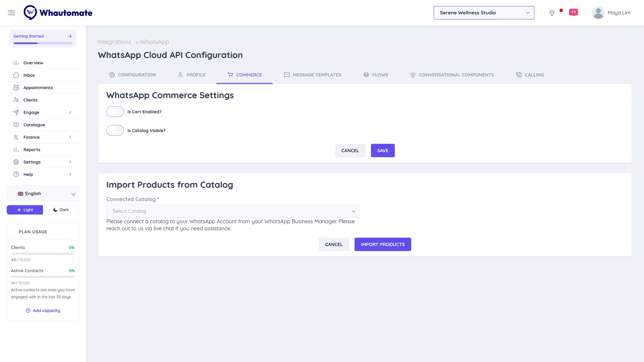This screenshot has width=644, height=362.
Task: Click the Configuration tab gear icon
Action: pyautogui.click(x=112, y=75)
